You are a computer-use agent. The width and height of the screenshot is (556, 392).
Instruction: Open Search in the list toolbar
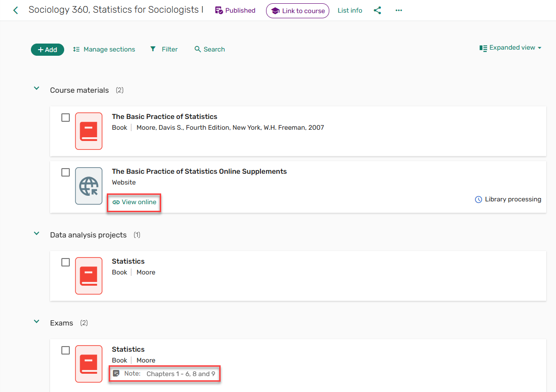[x=209, y=49]
